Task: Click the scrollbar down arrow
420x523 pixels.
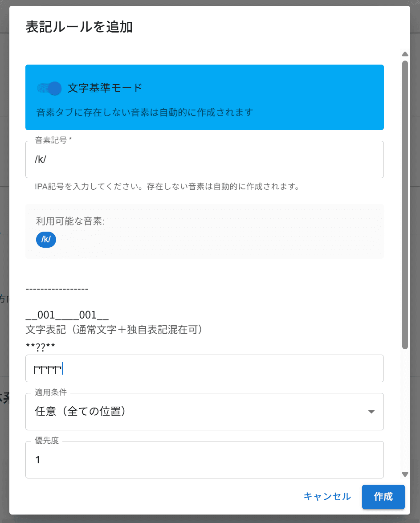Action: (405, 474)
